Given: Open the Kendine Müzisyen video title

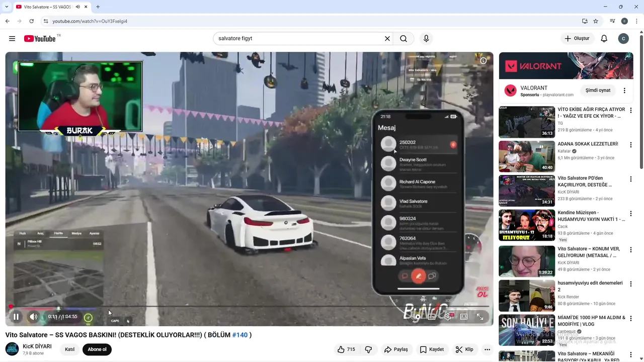Looking at the screenshot, I should [591, 216].
